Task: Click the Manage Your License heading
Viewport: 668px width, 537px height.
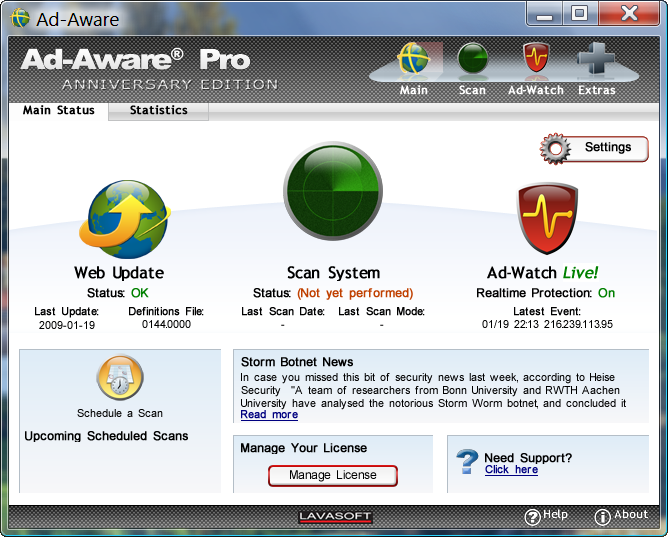Action: pos(303,448)
